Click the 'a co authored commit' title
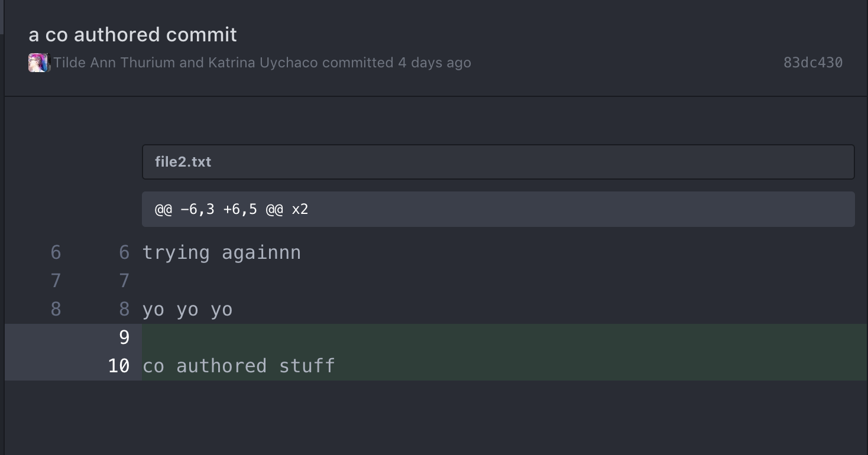This screenshot has height=455, width=868. point(132,35)
